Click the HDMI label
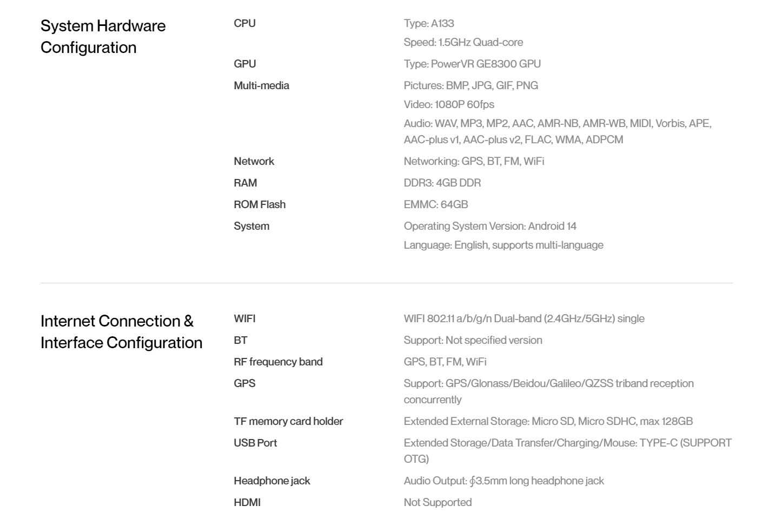This screenshot has height=532, width=776. click(247, 502)
